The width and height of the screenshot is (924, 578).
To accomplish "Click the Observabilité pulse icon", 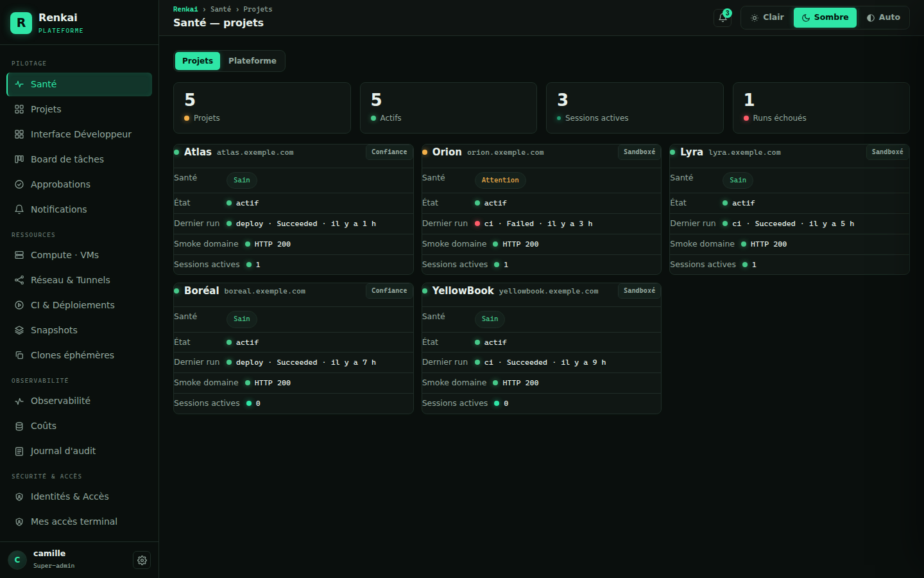I will pyautogui.click(x=19, y=401).
